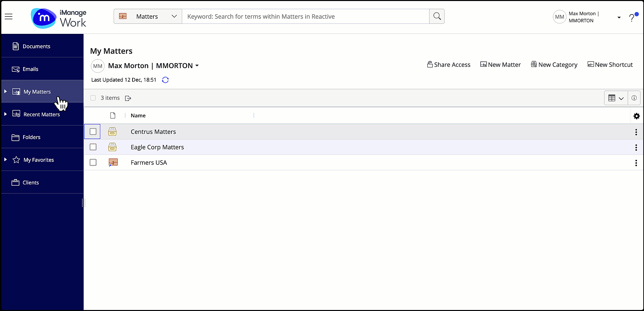Click the export icon beside 3 items
Viewport: 644px width, 311px height.
(128, 98)
